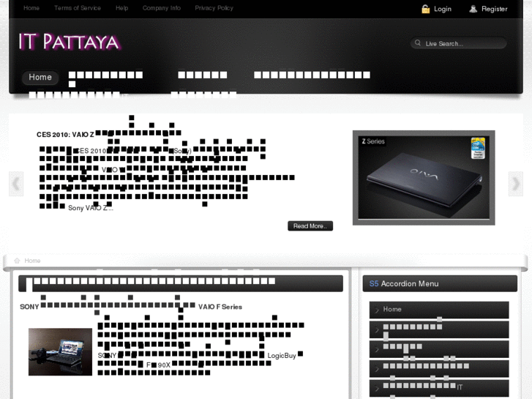The height and width of the screenshot is (399, 532).
Task: Click the Login padlock icon
Action: 425,9
